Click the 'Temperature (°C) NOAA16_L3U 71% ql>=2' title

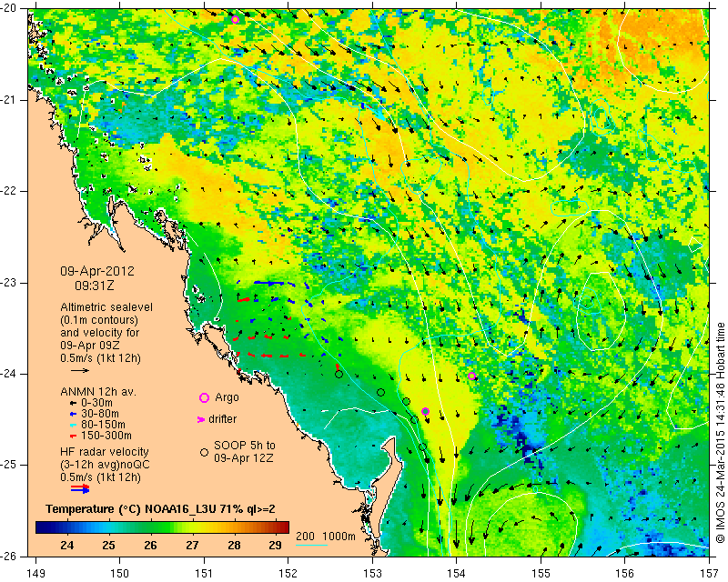pos(161,509)
